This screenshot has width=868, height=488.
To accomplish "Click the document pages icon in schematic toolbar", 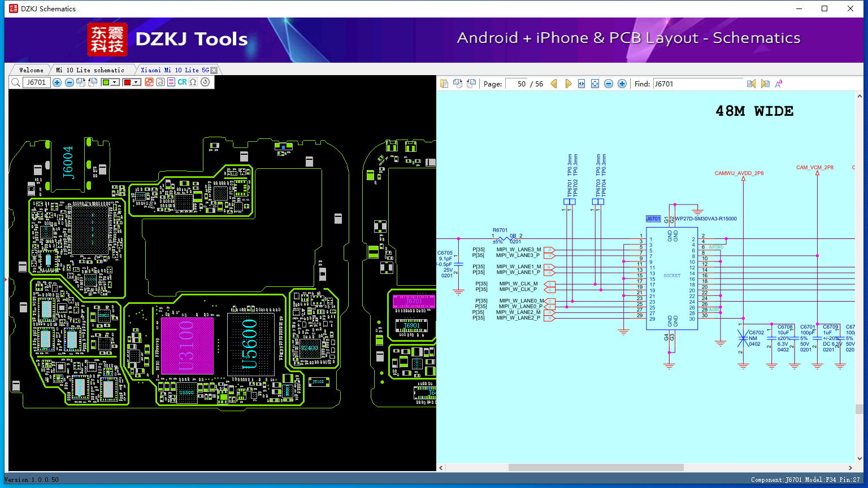I will [444, 84].
